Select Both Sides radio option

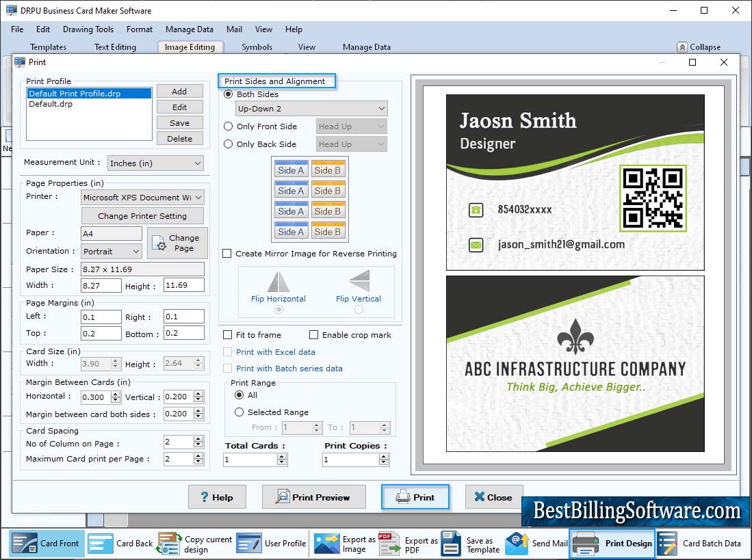(x=229, y=94)
